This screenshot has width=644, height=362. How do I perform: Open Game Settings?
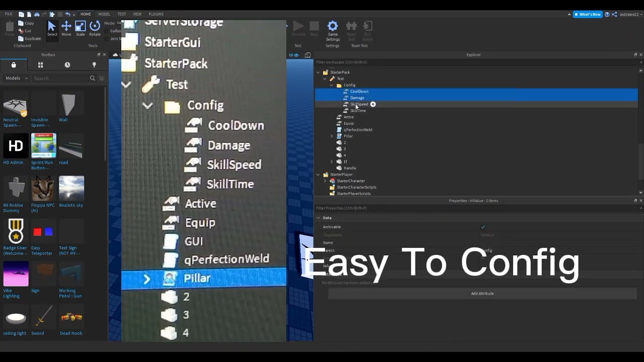[x=333, y=31]
